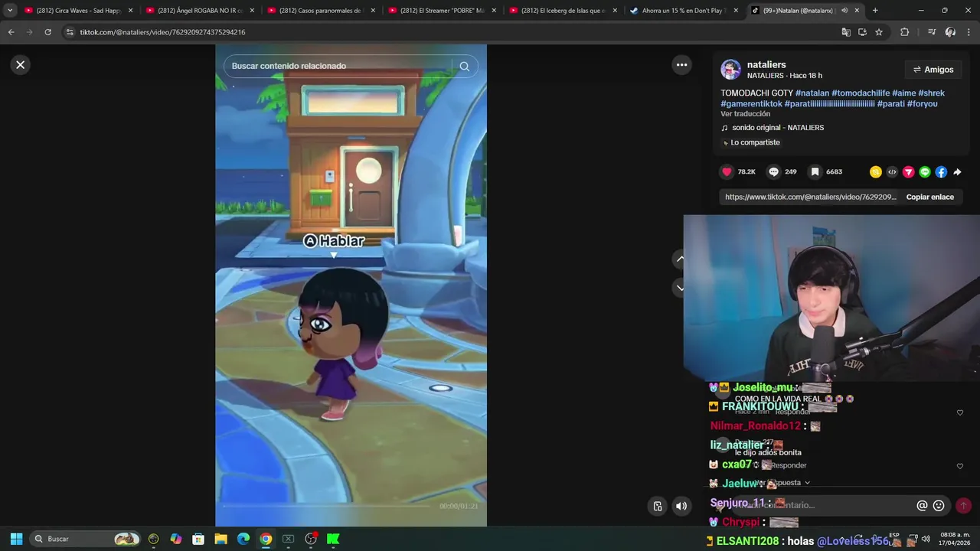
Task: Share to Facebook icon
Action: [x=941, y=172]
